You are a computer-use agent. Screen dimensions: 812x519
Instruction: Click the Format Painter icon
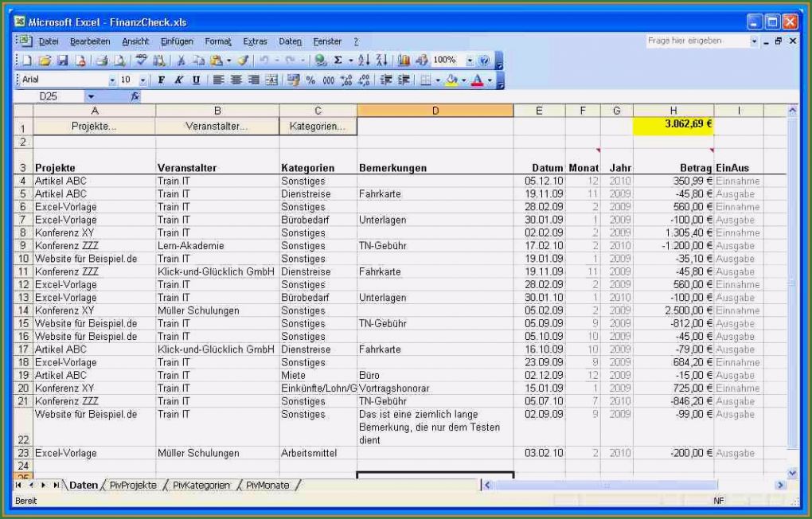pyautogui.click(x=244, y=60)
